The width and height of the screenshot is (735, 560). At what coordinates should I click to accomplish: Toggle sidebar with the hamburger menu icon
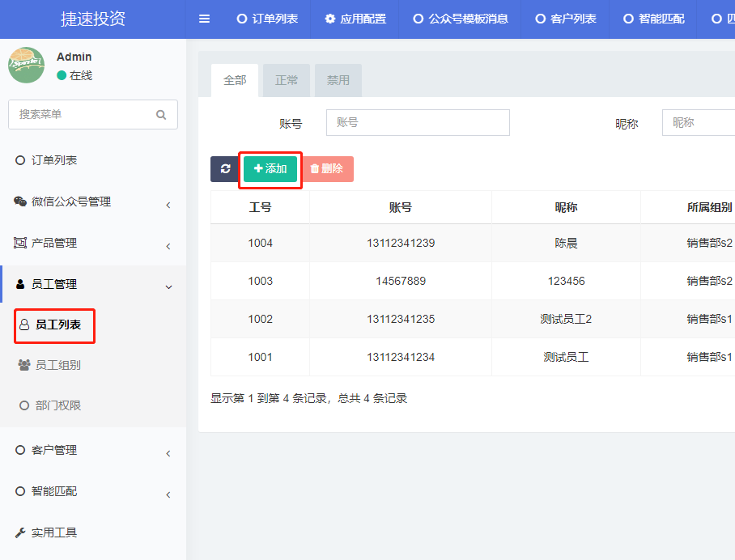(204, 19)
